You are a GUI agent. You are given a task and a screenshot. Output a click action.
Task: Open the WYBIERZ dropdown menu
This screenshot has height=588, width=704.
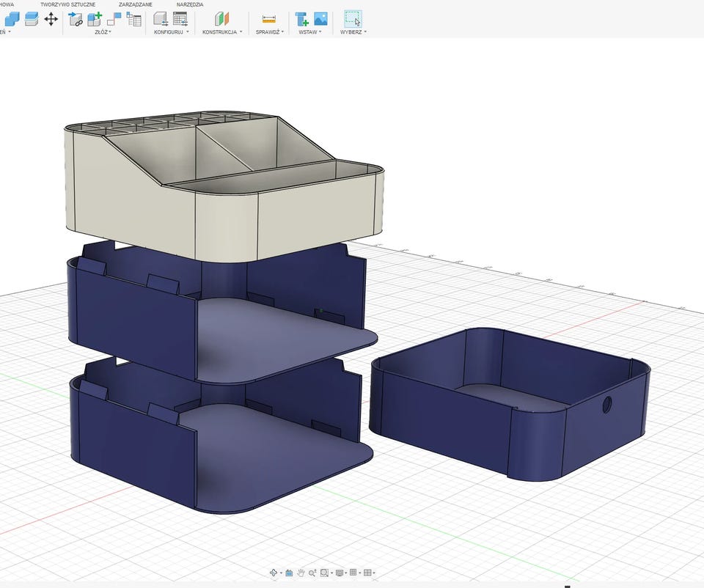pyautogui.click(x=353, y=32)
